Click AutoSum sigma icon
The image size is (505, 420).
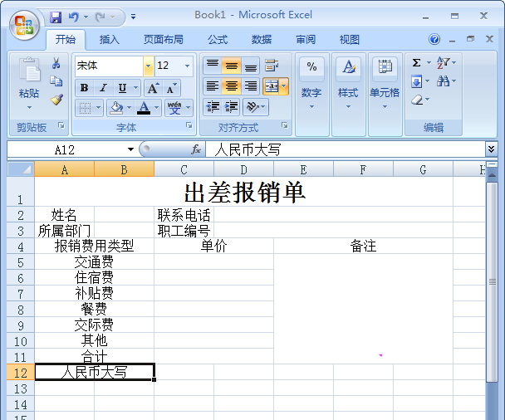[x=416, y=62]
